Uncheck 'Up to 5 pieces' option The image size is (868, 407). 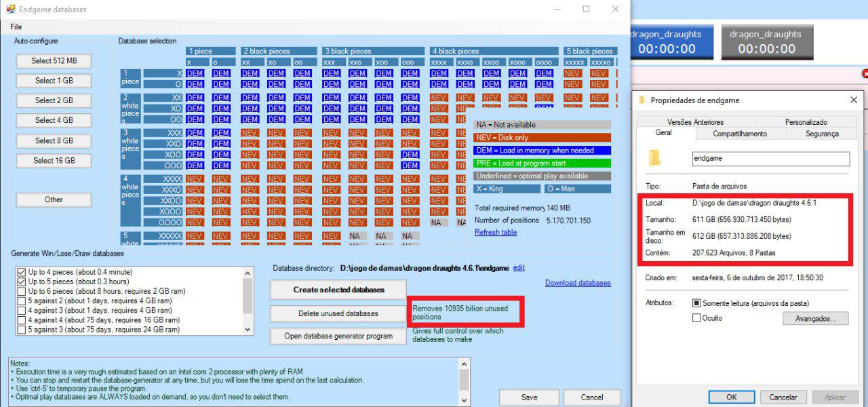(x=22, y=282)
